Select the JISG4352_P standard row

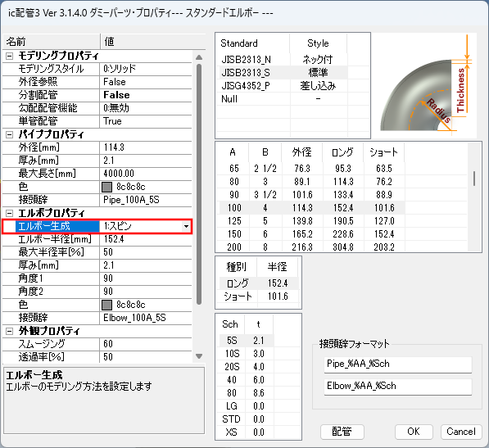pos(283,85)
